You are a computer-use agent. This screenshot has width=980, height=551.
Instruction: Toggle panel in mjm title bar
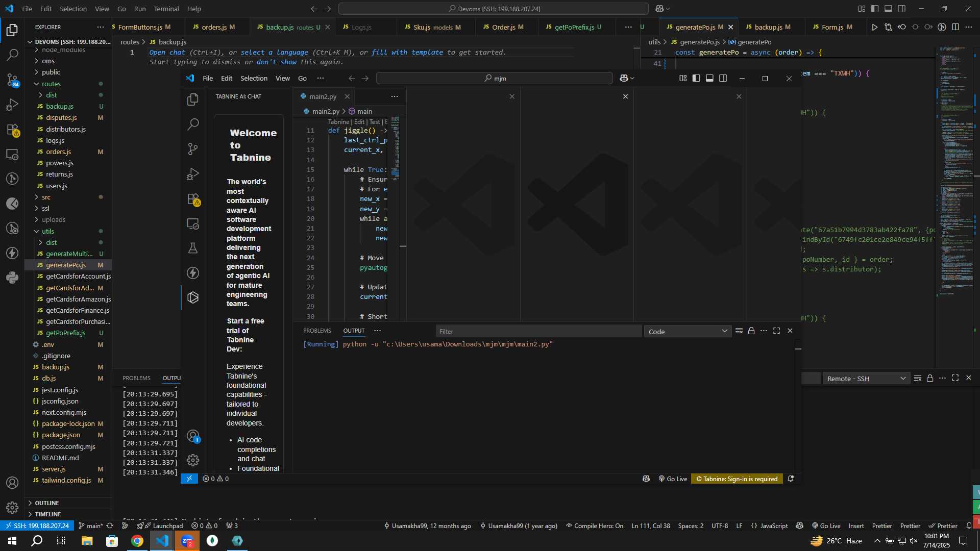click(709, 78)
